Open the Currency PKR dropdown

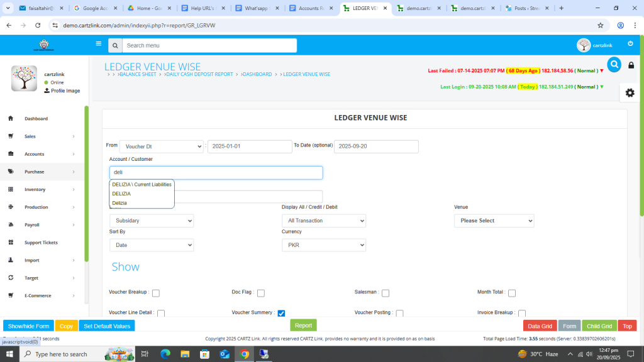coord(324,245)
